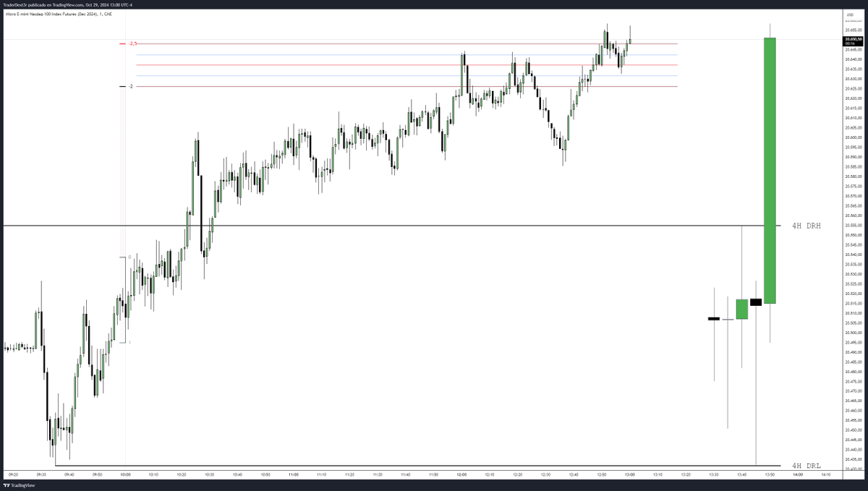The height and width of the screenshot is (491, 868).
Task: Click the 20.450,00 price axis label
Action: (x=852, y=430)
